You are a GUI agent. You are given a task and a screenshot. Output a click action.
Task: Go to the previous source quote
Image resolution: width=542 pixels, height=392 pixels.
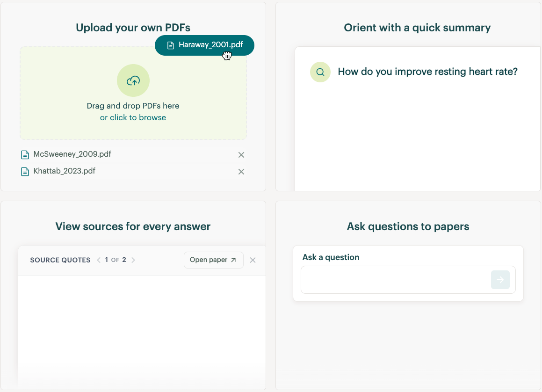(x=99, y=260)
